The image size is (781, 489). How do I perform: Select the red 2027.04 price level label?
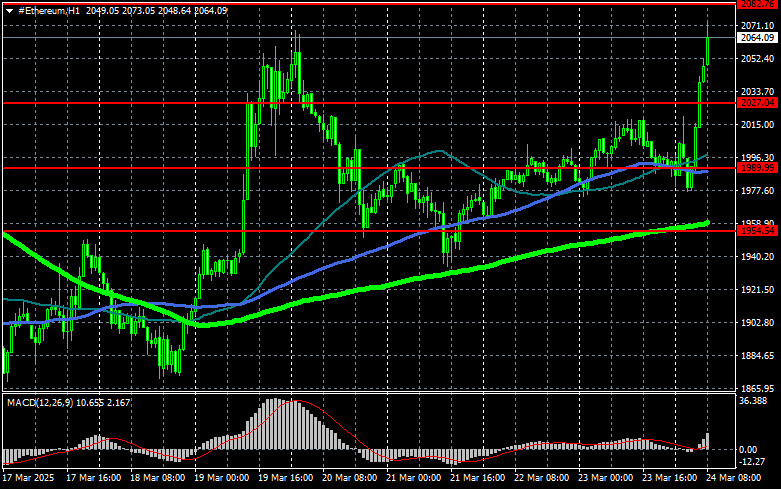(758, 103)
